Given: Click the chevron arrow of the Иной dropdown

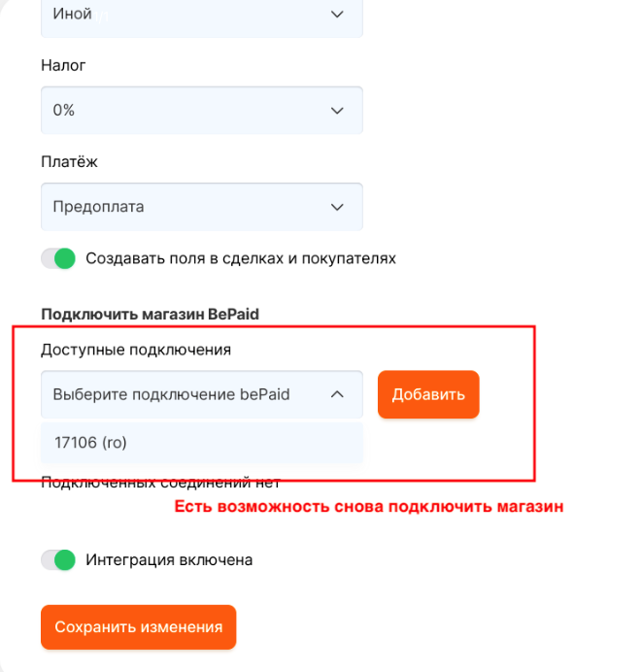Looking at the screenshot, I should (337, 15).
